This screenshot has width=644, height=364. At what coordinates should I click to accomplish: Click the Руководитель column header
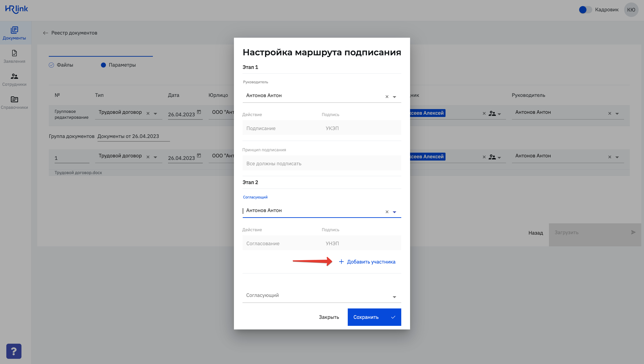tap(528, 95)
